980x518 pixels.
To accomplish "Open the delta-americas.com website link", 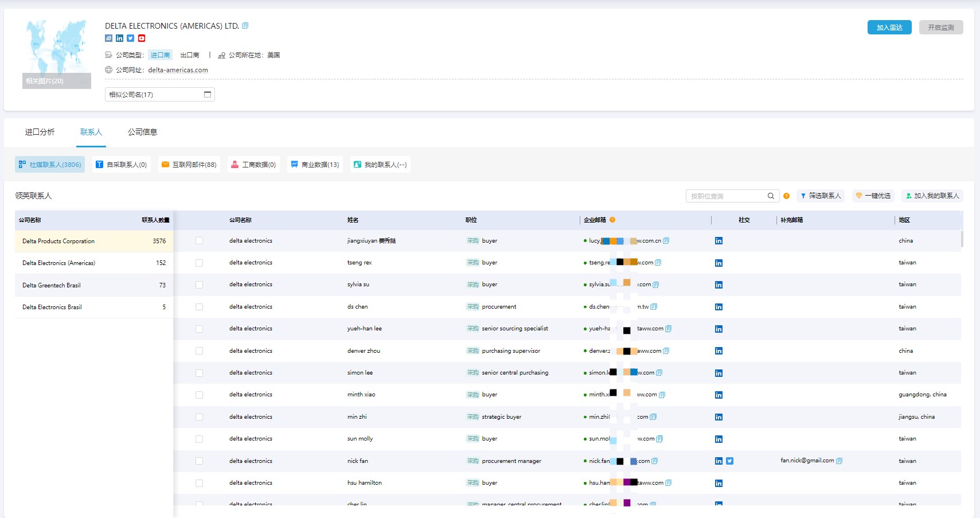I will pyautogui.click(x=178, y=70).
